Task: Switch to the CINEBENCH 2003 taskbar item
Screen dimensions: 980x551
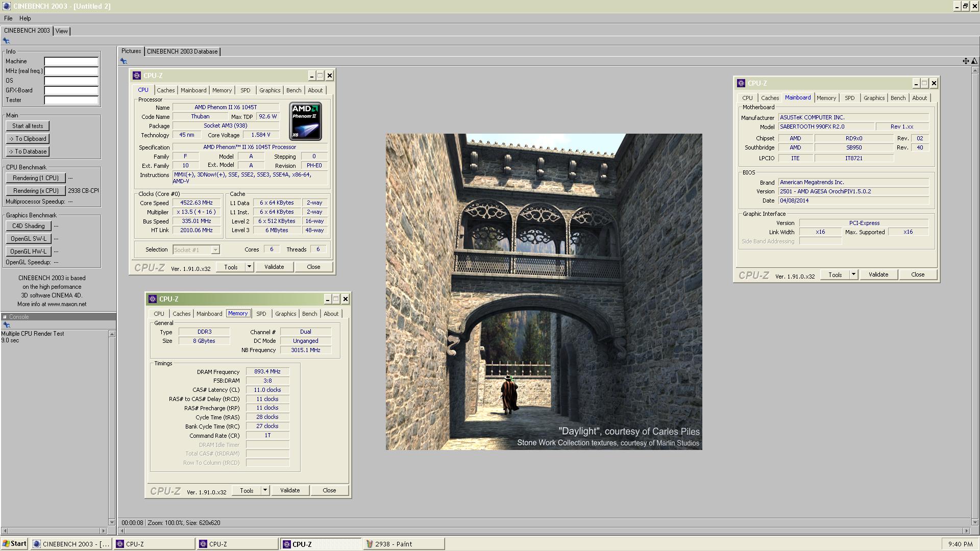Action: (71, 544)
